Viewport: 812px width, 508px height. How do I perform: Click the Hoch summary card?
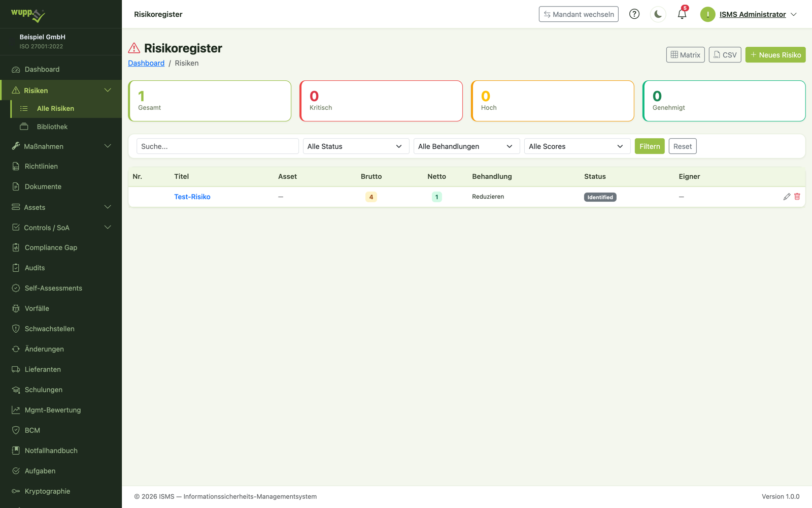pyautogui.click(x=553, y=101)
